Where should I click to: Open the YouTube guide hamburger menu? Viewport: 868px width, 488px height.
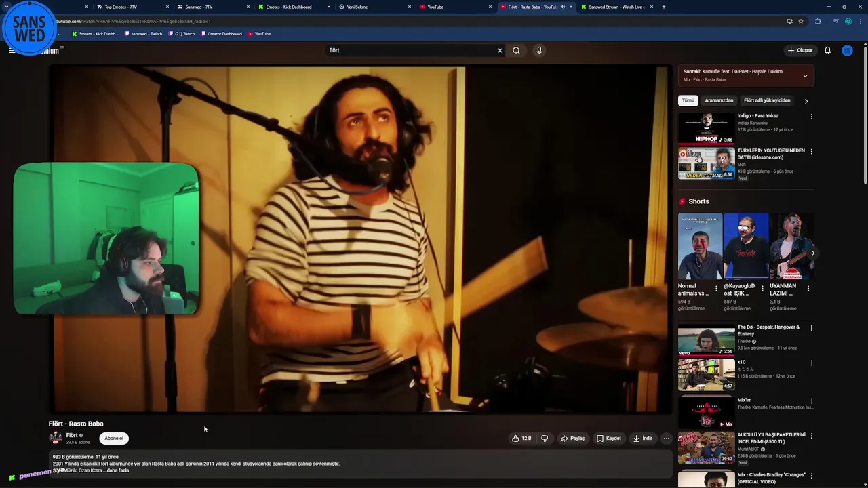pyautogui.click(x=12, y=50)
